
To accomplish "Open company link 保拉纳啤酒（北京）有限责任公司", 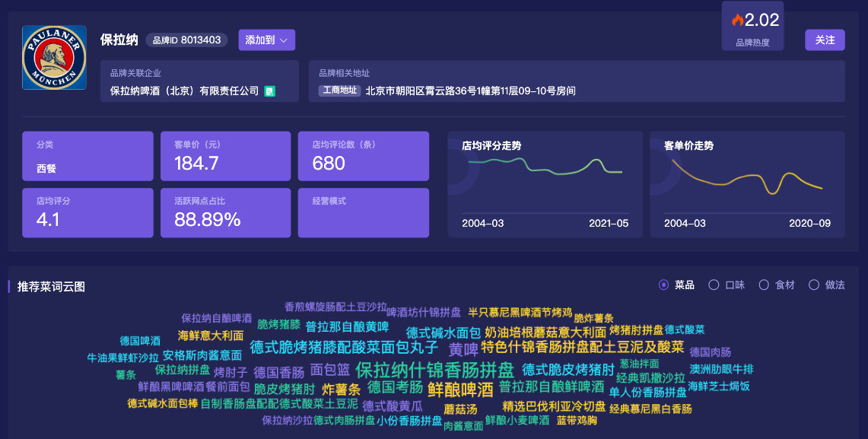I will tap(184, 91).
